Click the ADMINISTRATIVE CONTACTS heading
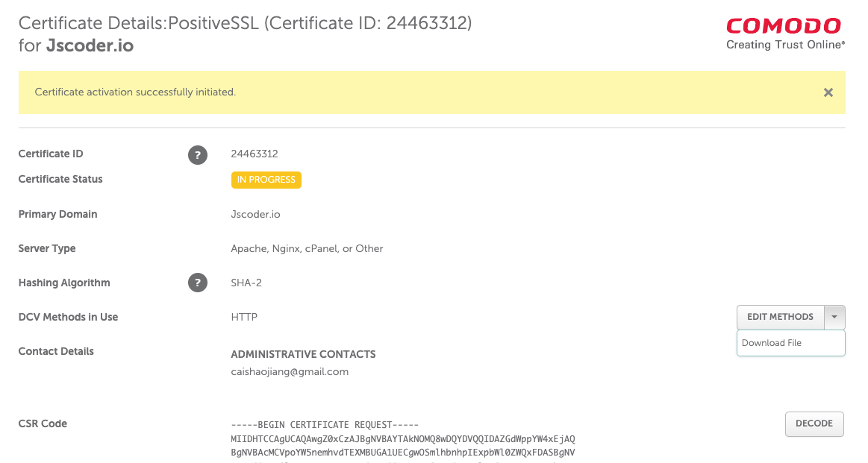868x463 pixels. pos(303,354)
